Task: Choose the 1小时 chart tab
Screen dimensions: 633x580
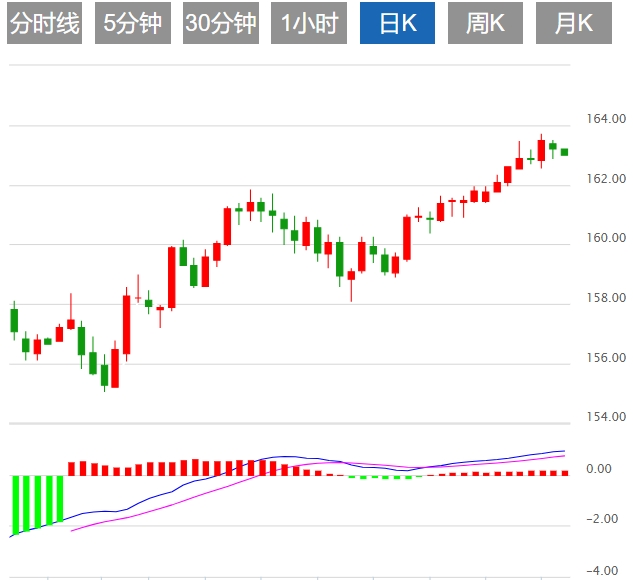Action: 309,23
